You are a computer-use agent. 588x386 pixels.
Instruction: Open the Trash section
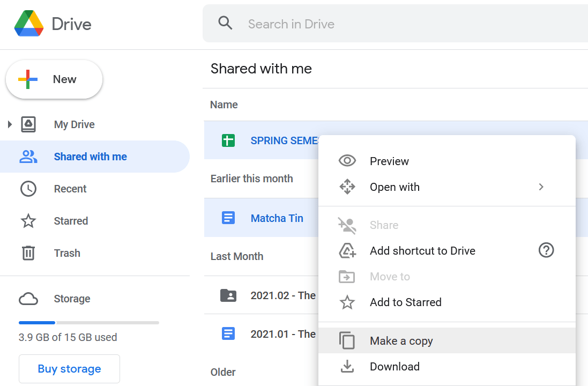(67, 253)
